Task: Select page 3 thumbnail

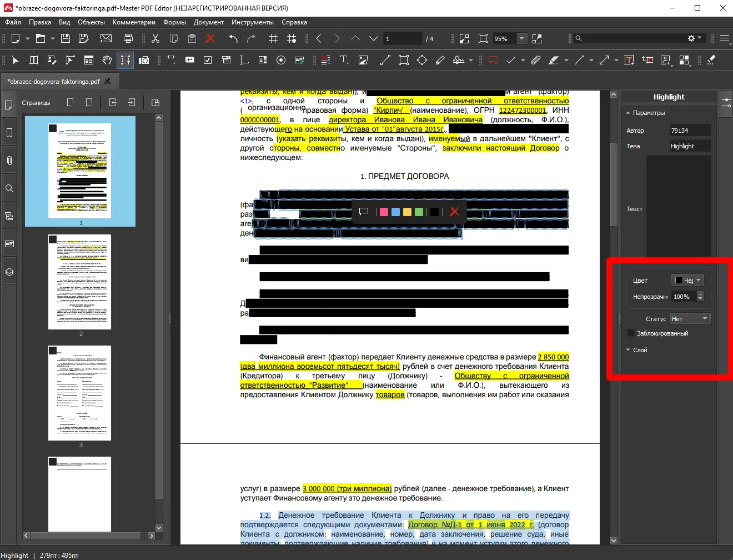Action: (80, 393)
